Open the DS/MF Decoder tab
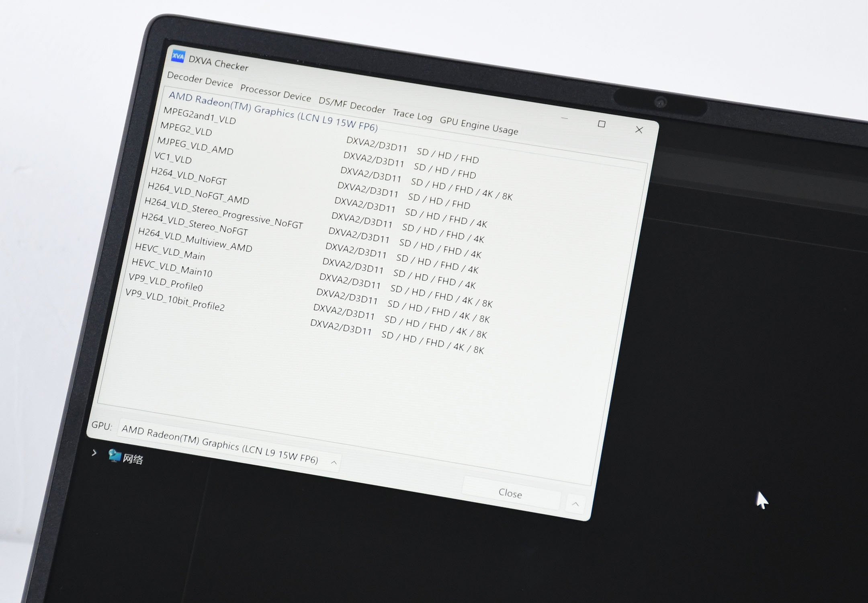 click(352, 105)
